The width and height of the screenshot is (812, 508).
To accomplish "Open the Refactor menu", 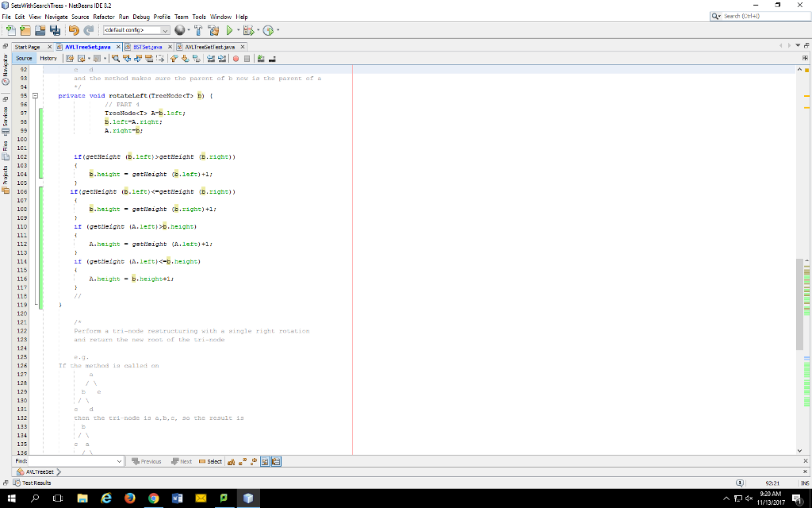I will [x=104, y=17].
